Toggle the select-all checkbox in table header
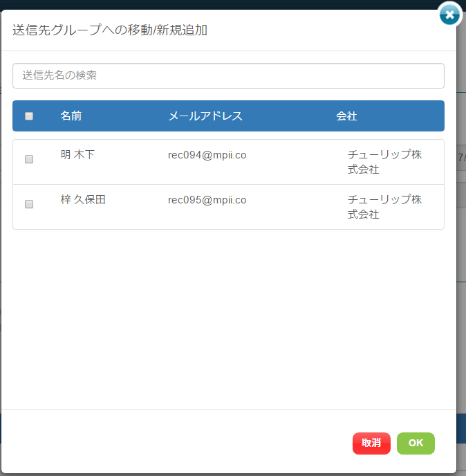This screenshot has width=466, height=476. coord(29,116)
